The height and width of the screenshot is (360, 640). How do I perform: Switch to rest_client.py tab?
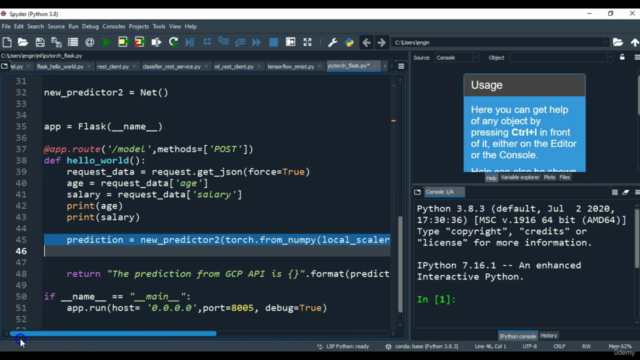point(113,67)
